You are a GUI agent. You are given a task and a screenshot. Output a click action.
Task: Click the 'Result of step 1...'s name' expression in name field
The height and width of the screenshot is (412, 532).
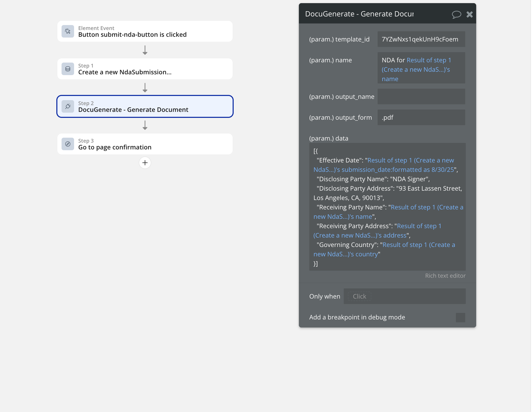coord(416,69)
